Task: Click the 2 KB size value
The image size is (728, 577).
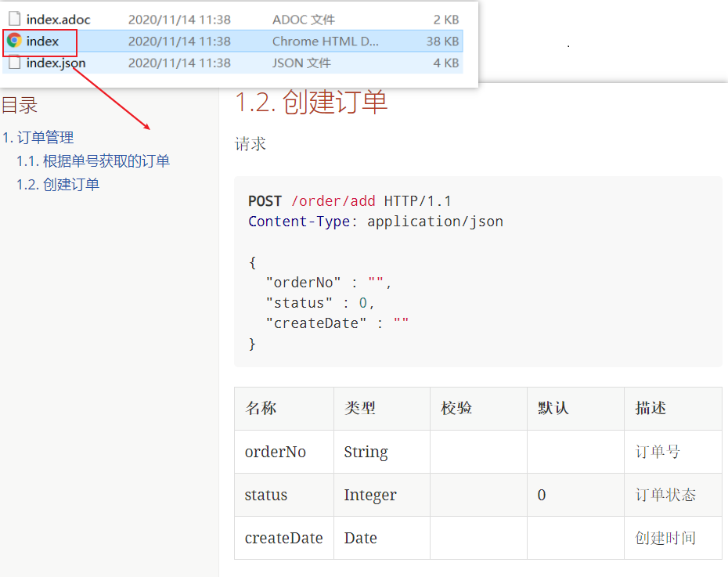Action: coord(446,20)
